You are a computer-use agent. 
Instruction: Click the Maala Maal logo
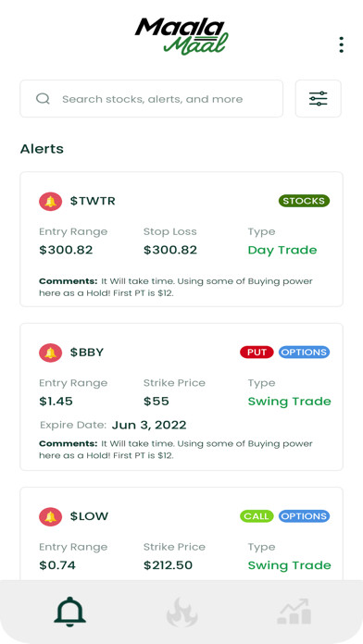click(181, 36)
